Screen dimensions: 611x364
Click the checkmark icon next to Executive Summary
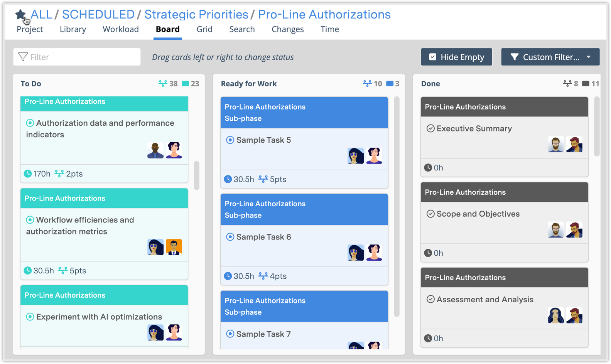click(430, 128)
